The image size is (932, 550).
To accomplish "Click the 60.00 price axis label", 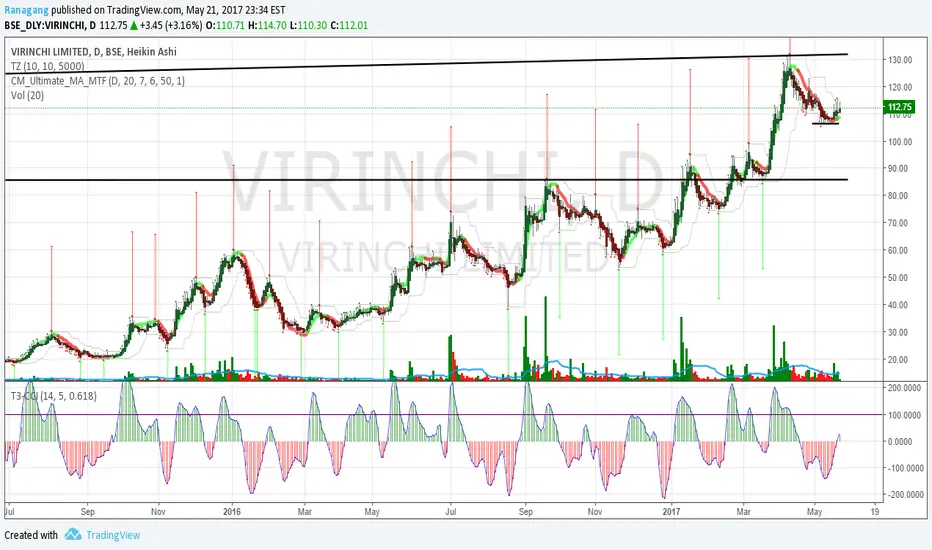I will point(900,250).
